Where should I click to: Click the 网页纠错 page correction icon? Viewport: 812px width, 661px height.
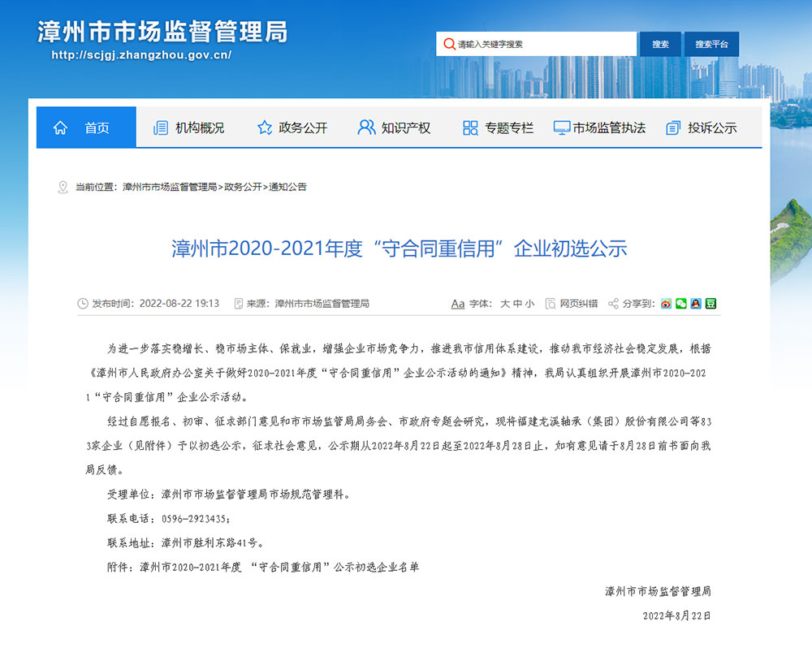pos(551,304)
